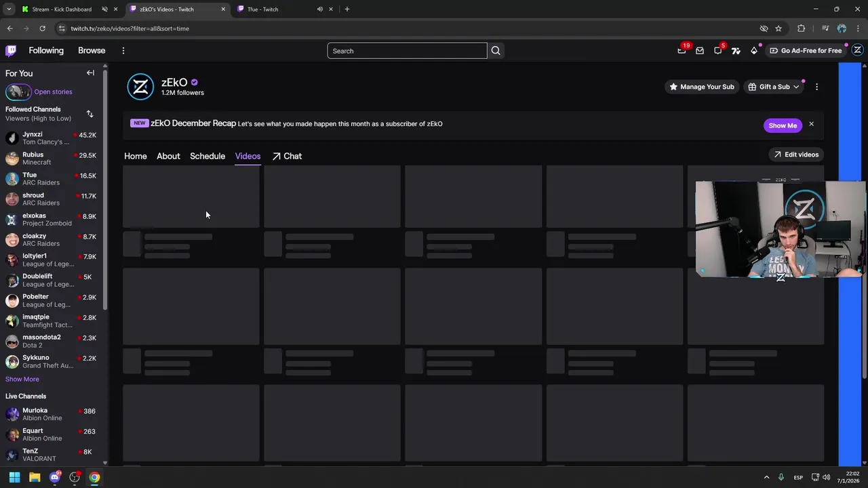This screenshot has width=868, height=488.
Task: Open Discord from the taskbar
Action: 55,477
